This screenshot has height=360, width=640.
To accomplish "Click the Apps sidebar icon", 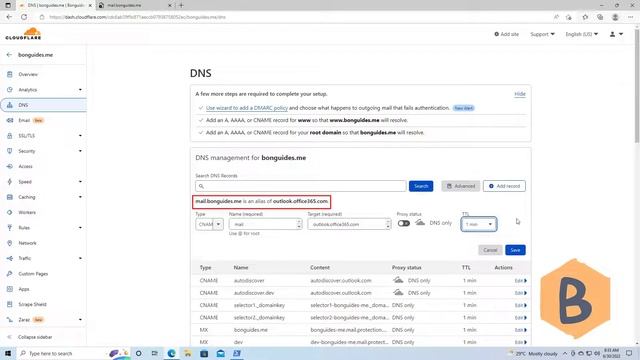I will pos(10,289).
